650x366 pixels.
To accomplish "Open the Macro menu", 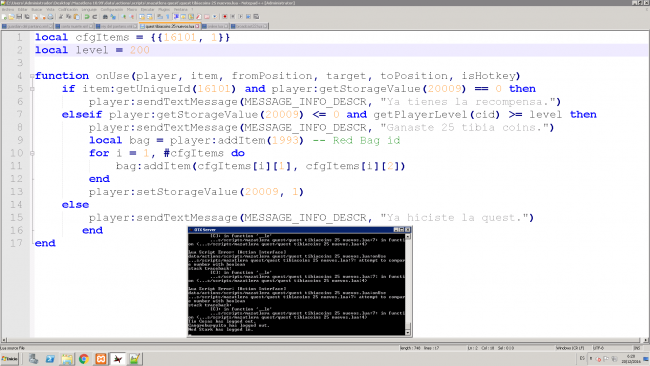I will point(132,10).
